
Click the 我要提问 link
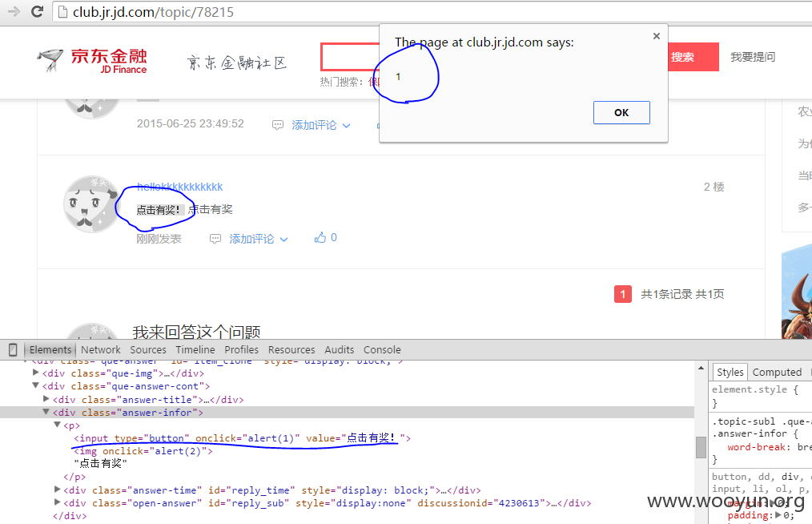point(753,57)
